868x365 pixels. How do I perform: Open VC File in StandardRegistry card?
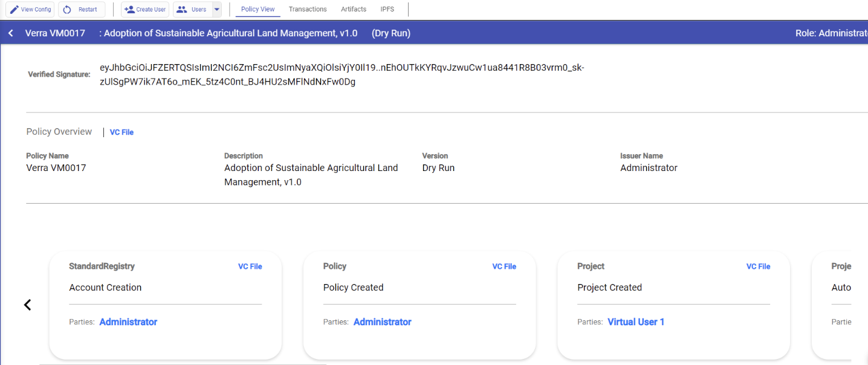click(250, 266)
